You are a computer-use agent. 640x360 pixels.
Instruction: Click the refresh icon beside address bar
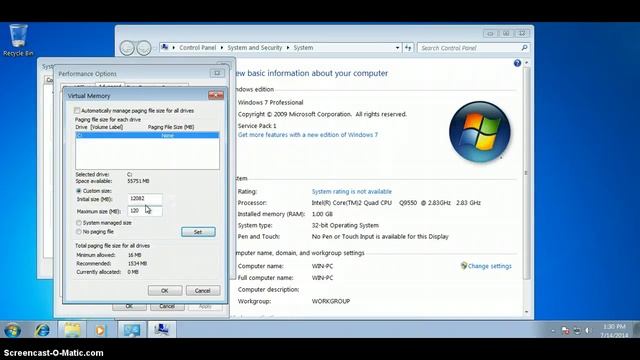pos(408,48)
